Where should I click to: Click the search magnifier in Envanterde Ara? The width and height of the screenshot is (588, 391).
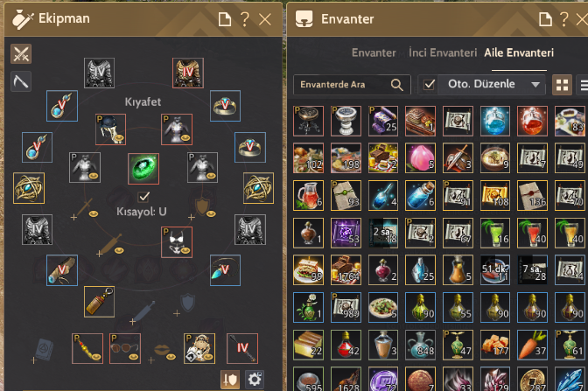(x=396, y=85)
